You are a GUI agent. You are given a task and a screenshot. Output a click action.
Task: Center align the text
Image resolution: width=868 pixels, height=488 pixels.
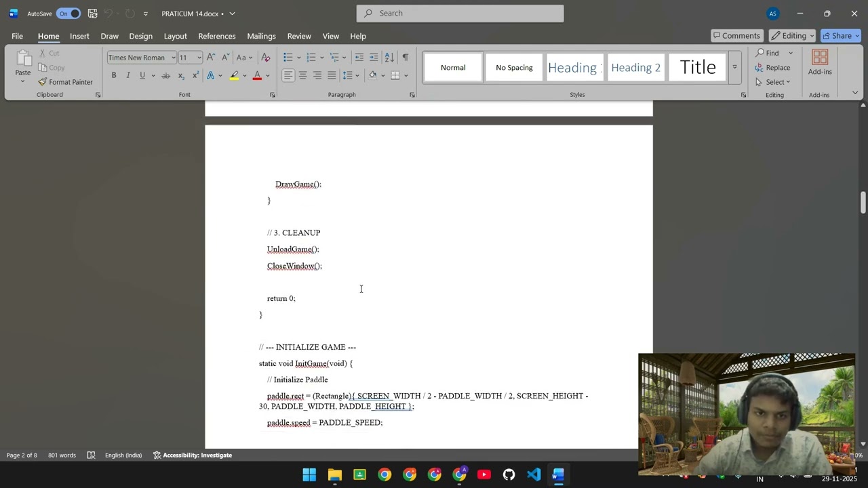coord(302,75)
